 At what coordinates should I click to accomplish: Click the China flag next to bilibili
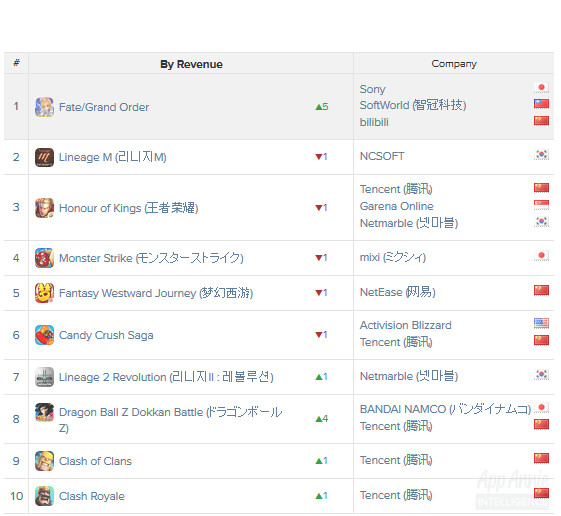point(541,121)
